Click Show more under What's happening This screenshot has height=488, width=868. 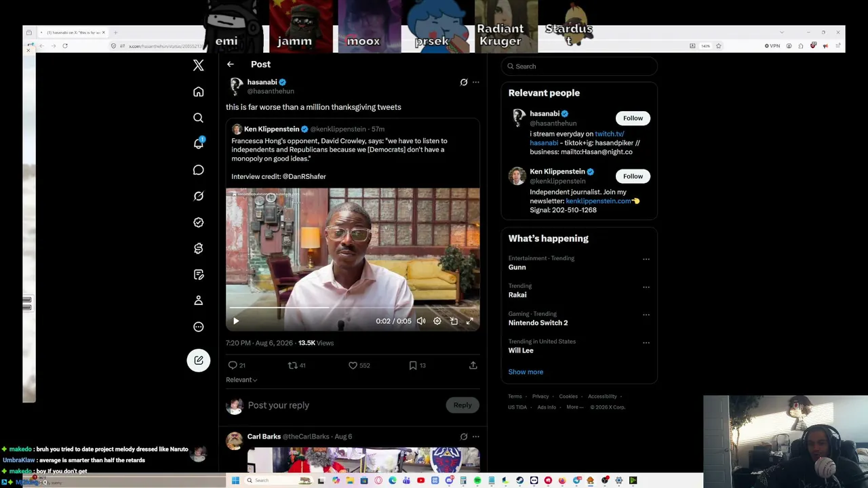(x=526, y=372)
